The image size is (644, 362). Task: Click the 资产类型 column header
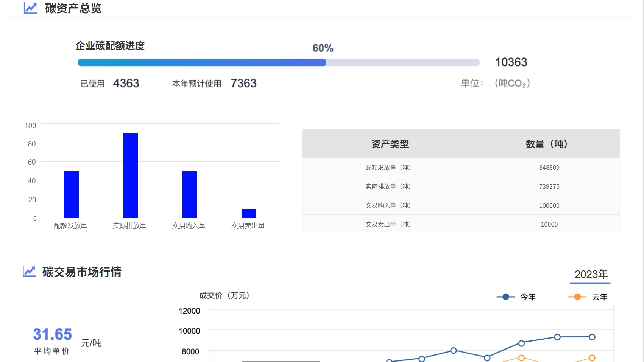390,144
